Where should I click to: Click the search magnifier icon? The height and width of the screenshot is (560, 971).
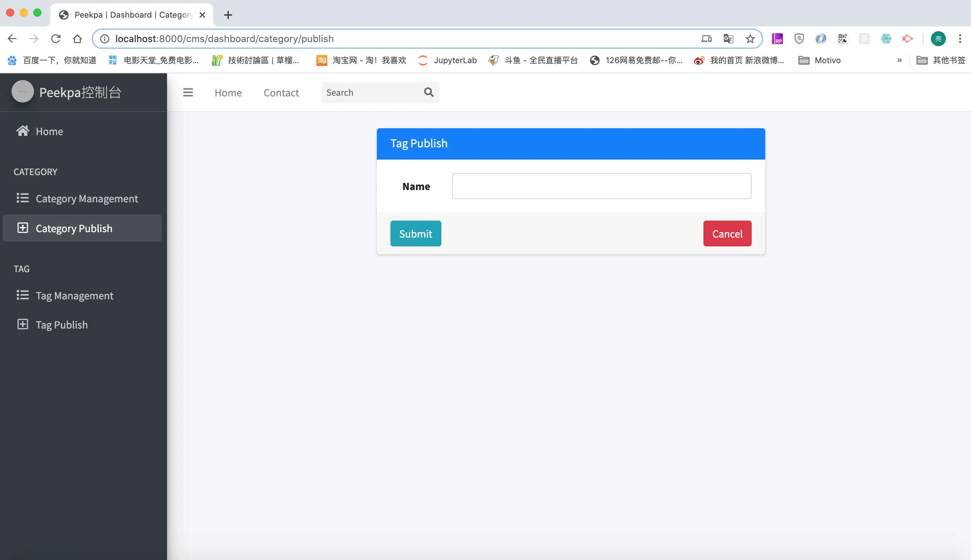428,92
